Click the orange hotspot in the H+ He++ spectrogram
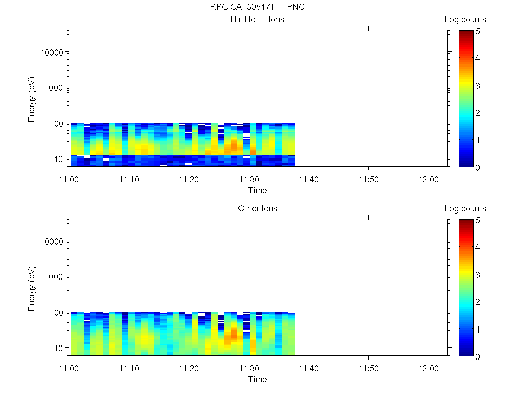The image size is (532, 399). tap(234, 146)
